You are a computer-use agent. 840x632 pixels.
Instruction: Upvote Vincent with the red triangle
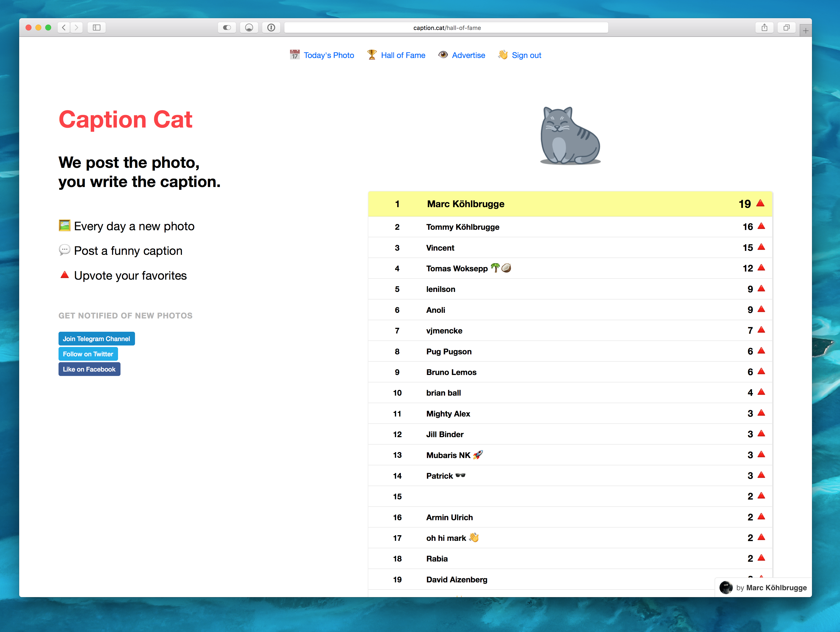(761, 247)
